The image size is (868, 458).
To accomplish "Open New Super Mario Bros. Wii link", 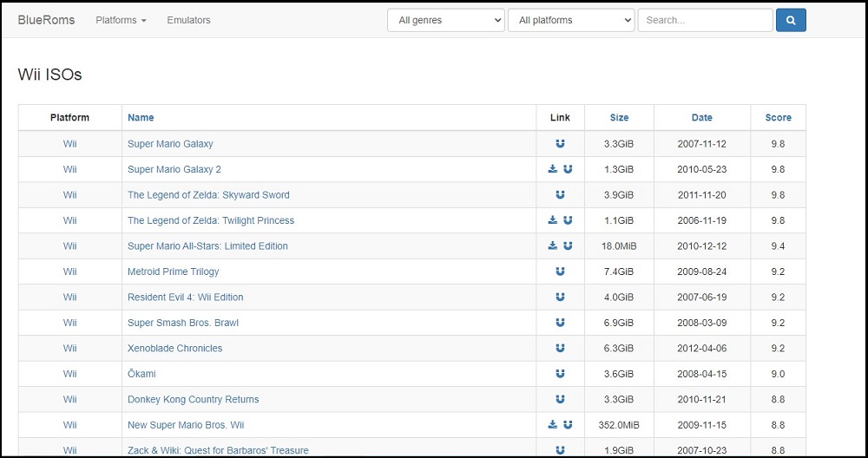I will coord(186,425).
